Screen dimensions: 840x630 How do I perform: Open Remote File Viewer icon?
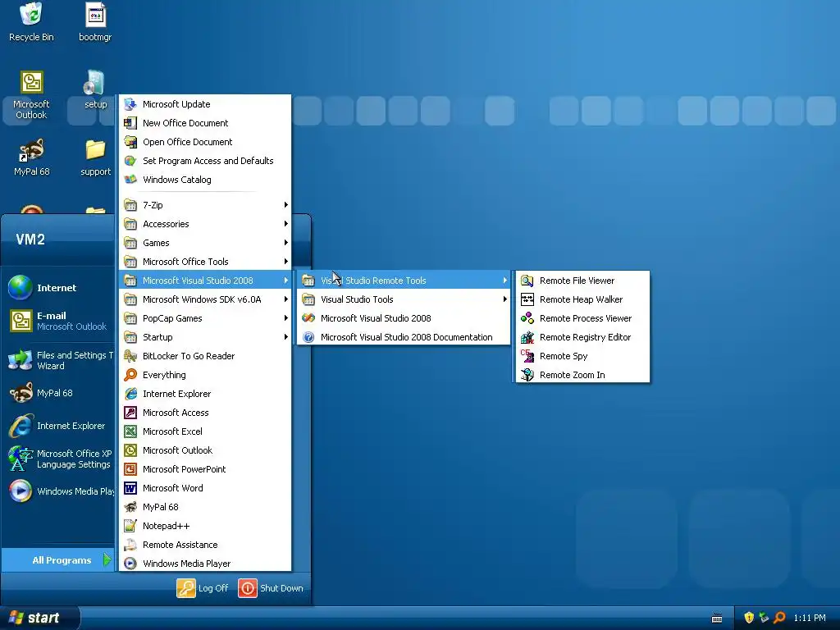[527, 281]
